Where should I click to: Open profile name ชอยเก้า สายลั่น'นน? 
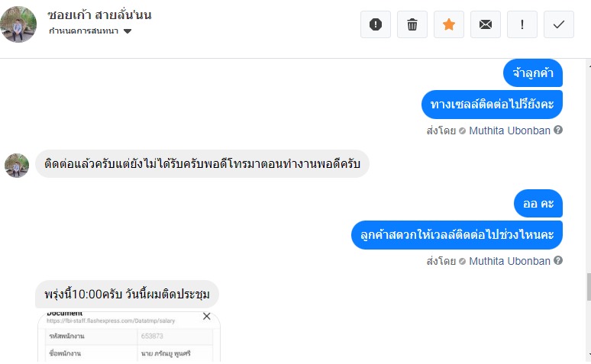pos(99,14)
